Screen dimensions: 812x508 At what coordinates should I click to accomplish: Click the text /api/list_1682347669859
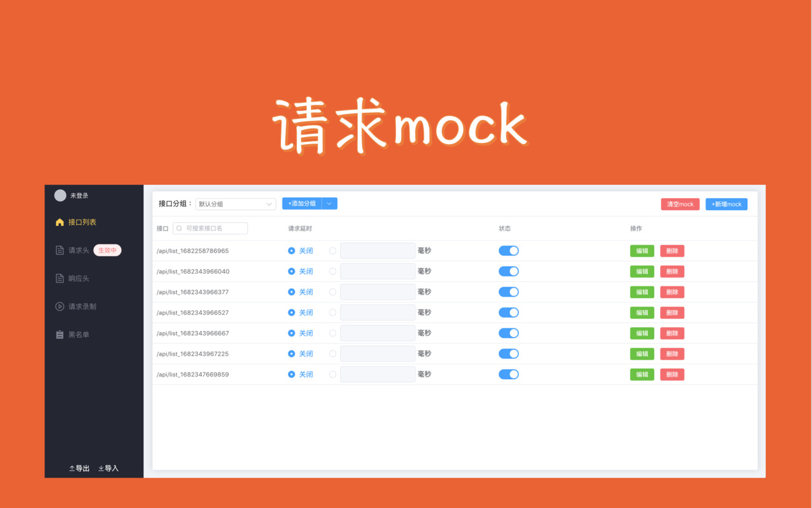(193, 375)
